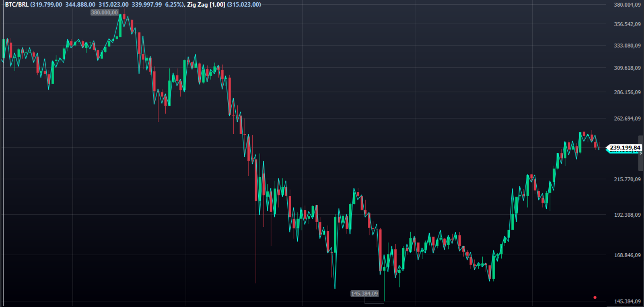Expand the side panel with the right chevron arrow
Screen dimensions: 644x307
[641, 153]
